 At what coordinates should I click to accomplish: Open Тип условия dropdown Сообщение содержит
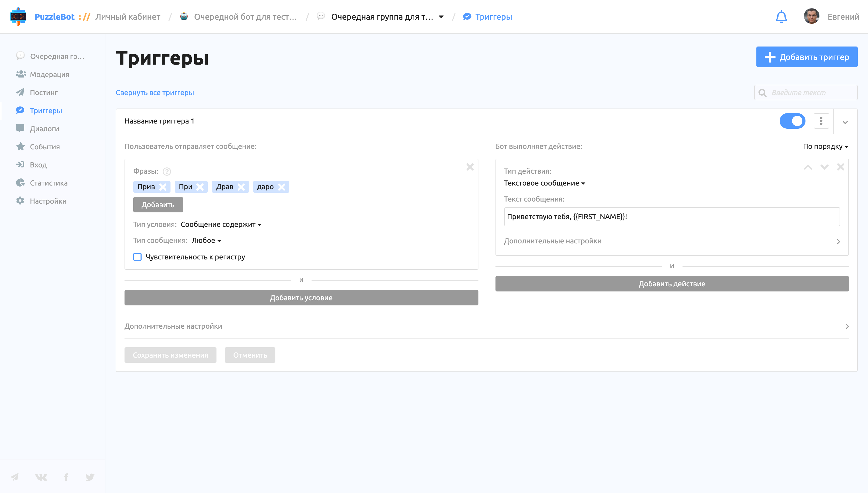221,225
